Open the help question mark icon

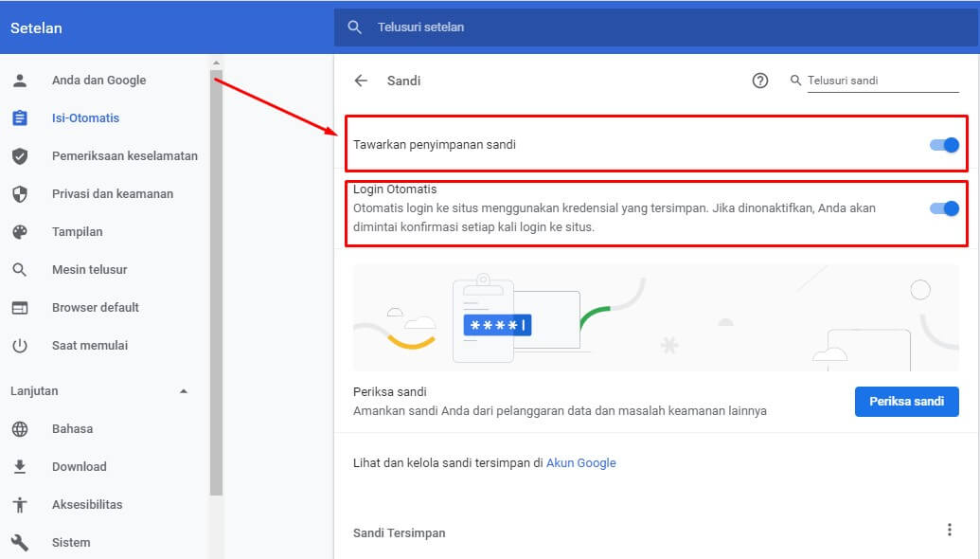pyautogui.click(x=760, y=81)
